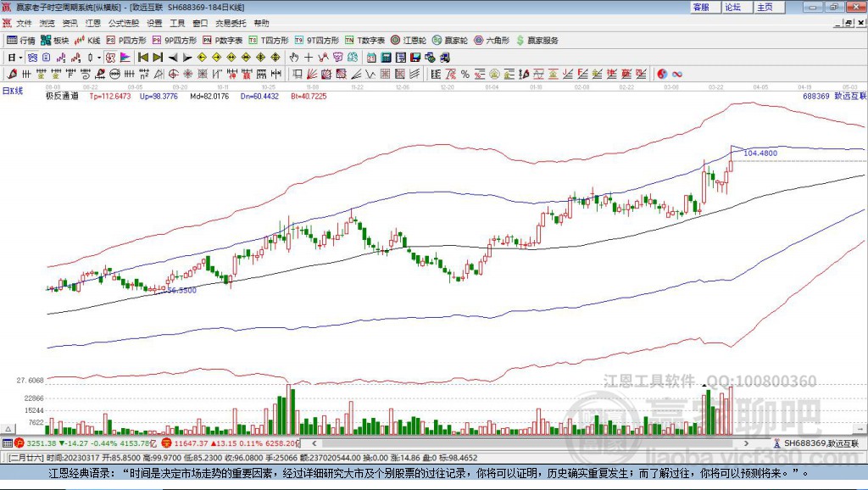Open the calculator icon

[x=387, y=58]
